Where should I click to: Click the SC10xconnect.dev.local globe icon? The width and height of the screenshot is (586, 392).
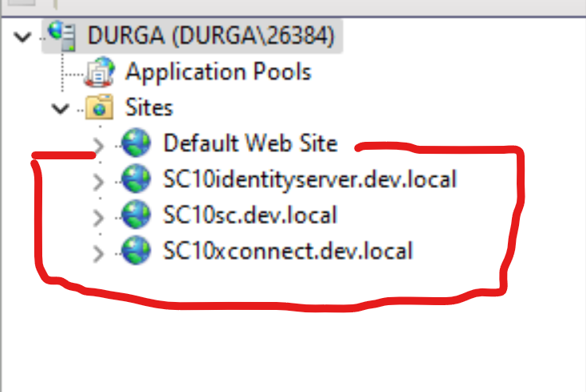point(136,250)
